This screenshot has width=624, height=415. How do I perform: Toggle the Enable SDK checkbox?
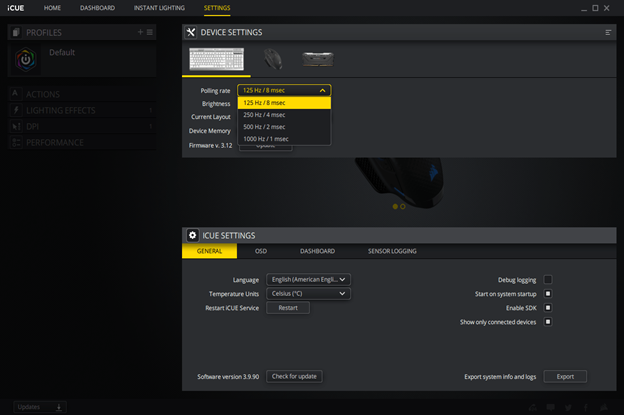(x=548, y=308)
